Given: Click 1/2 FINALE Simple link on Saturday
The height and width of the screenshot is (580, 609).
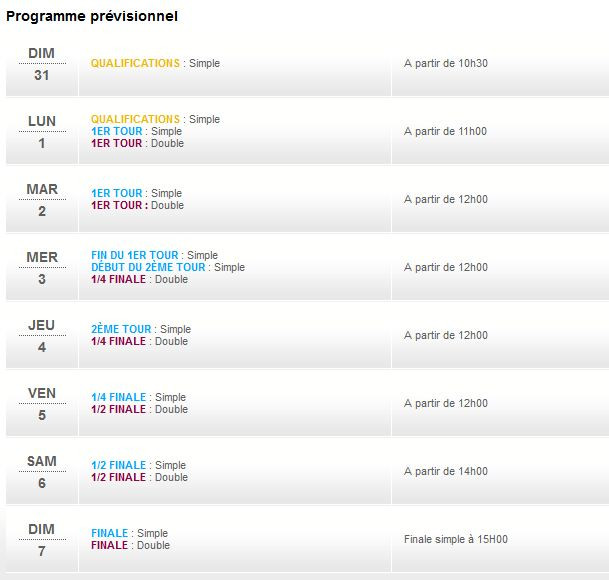Looking at the screenshot, I should pos(118,465).
